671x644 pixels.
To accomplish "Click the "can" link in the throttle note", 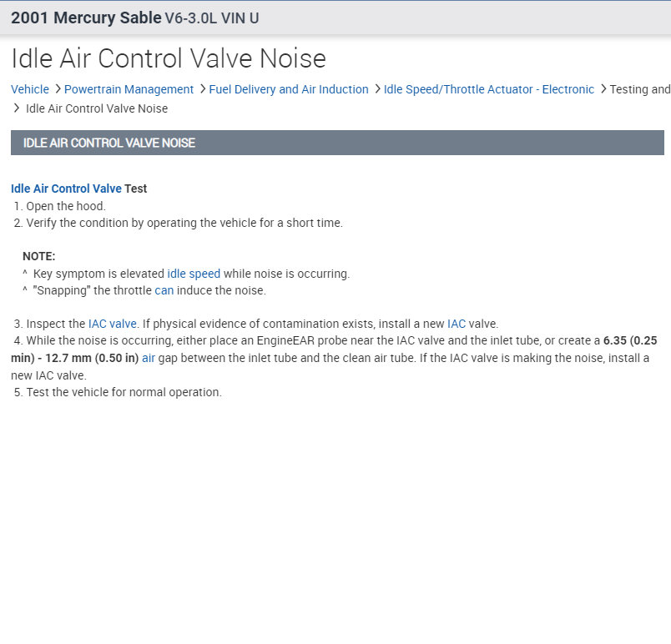I will click(164, 291).
